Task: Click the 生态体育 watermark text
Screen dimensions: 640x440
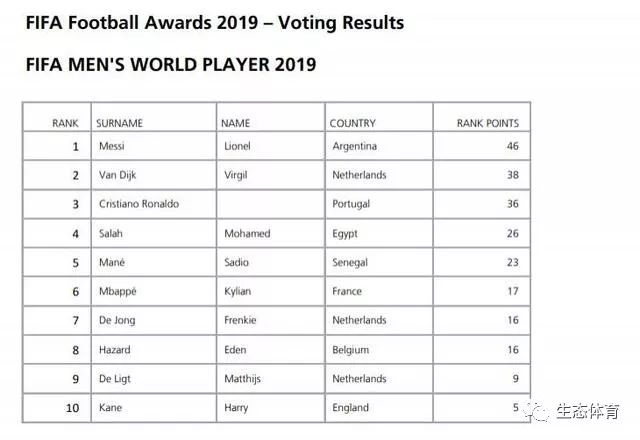Action: click(588, 411)
